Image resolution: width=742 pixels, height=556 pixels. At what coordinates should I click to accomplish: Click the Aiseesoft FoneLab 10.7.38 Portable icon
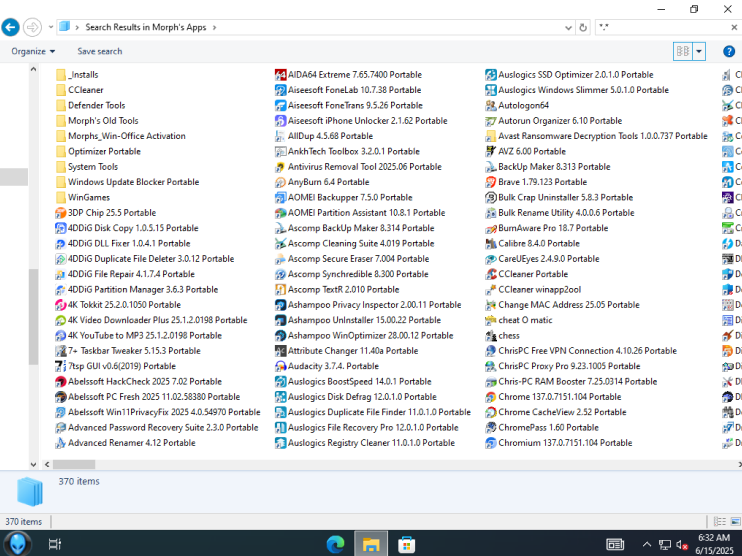tap(280, 90)
